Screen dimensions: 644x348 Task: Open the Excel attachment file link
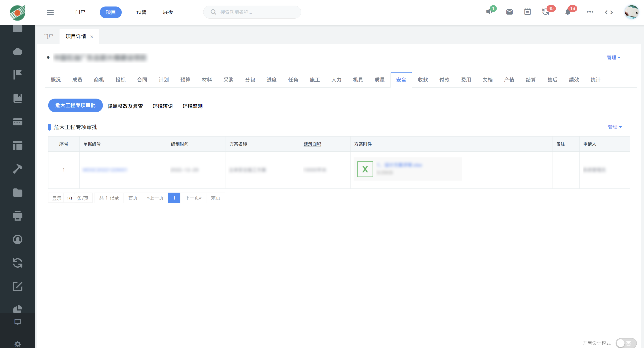[x=403, y=165]
